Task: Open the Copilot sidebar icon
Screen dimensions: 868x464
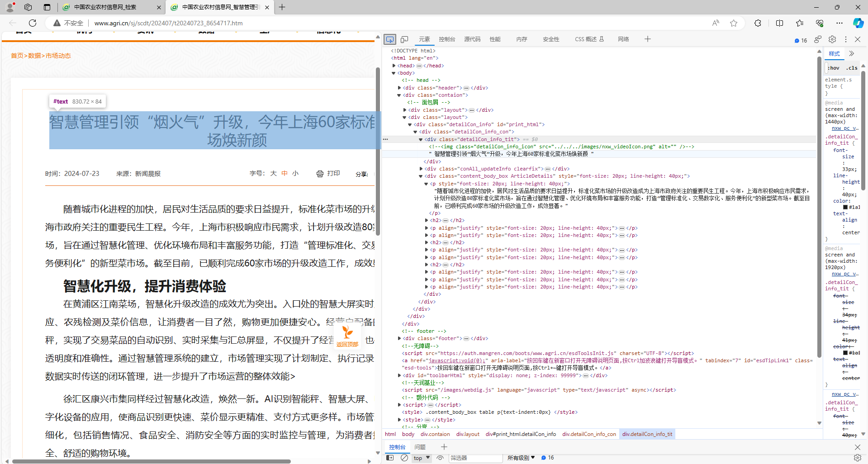Action: click(x=858, y=23)
